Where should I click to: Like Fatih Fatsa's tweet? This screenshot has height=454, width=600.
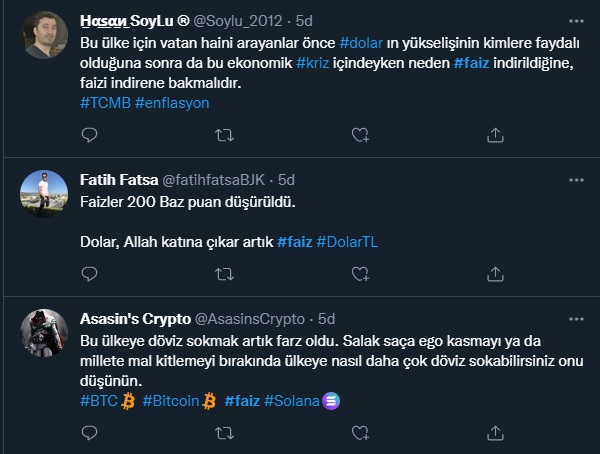[x=359, y=272]
